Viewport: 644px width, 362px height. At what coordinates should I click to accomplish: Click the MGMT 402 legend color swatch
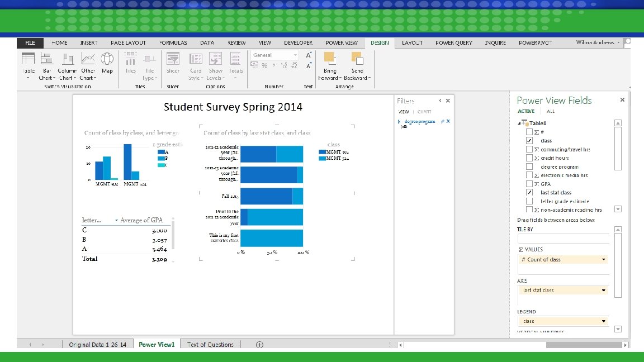[321, 152]
